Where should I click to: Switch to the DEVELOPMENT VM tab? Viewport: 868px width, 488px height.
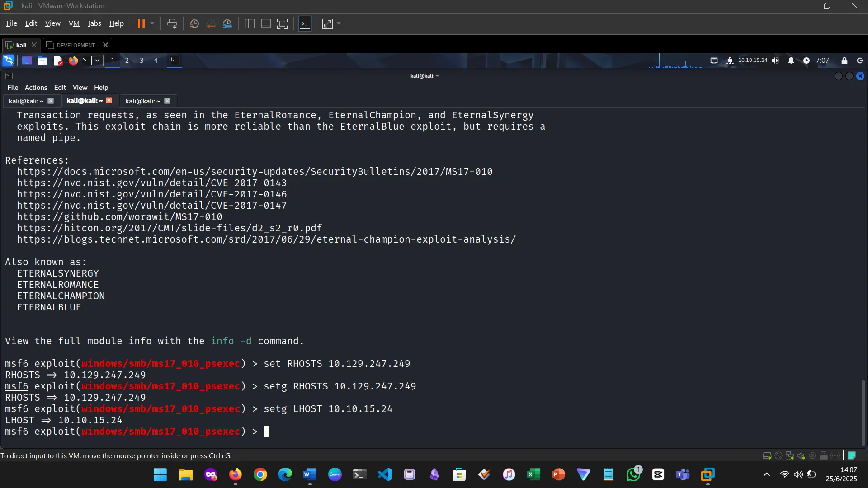[x=75, y=45]
